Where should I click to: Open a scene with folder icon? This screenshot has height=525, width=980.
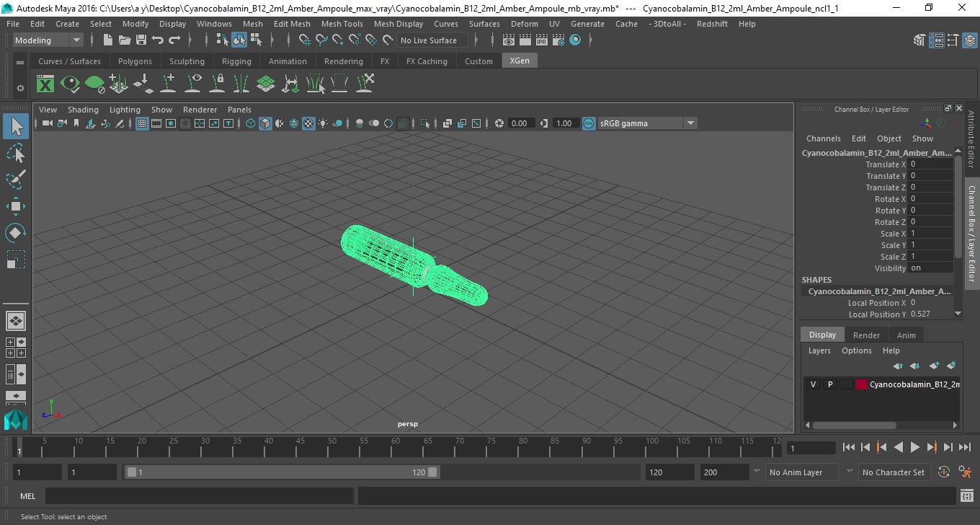tap(124, 40)
